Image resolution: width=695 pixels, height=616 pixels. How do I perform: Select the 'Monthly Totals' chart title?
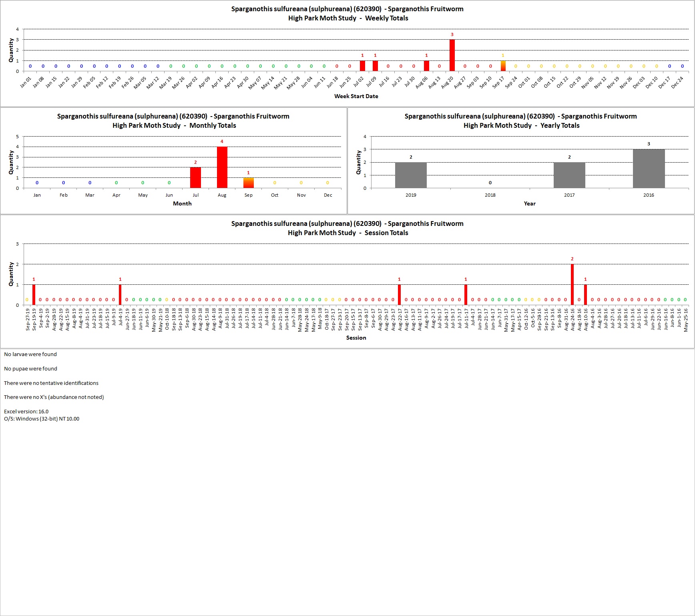click(x=173, y=121)
